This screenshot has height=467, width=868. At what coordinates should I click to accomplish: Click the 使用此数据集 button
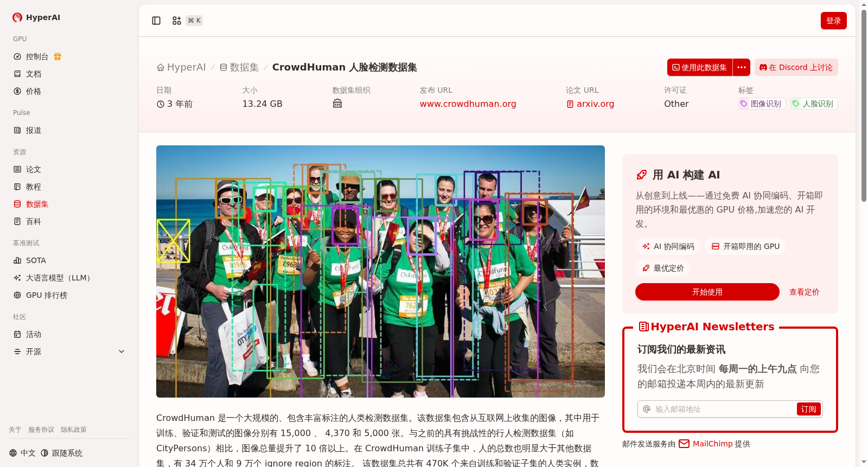tap(700, 67)
